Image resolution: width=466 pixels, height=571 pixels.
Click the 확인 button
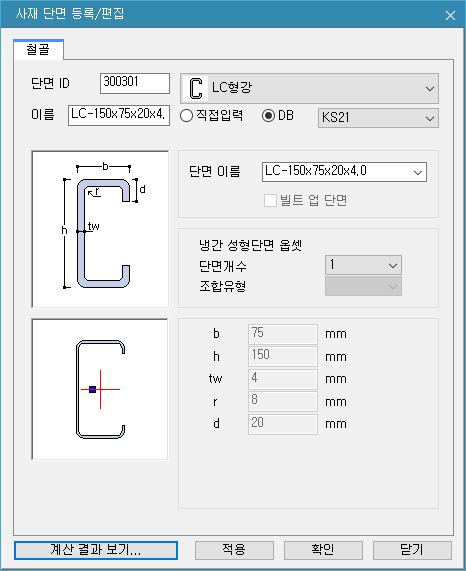[x=323, y=550]
